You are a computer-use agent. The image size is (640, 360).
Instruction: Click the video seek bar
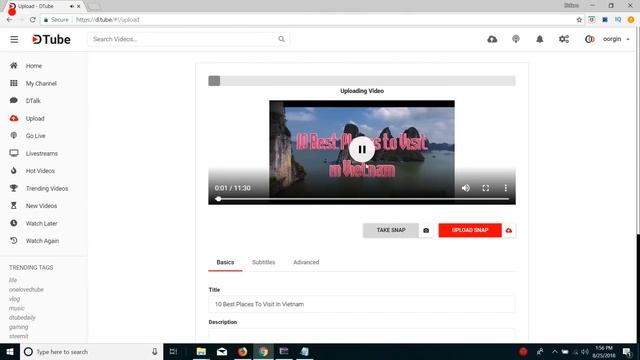click(362, 199)
